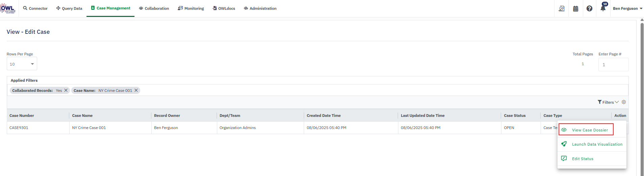Go to the Collaboration tab
The height and width of the screenshot is (176, 644).
(x=154, y=8)
